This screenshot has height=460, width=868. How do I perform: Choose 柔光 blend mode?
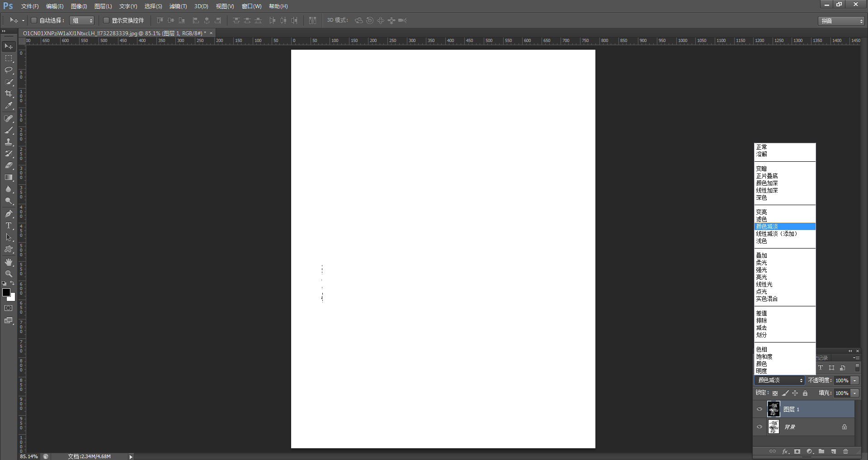coord(785,263)
